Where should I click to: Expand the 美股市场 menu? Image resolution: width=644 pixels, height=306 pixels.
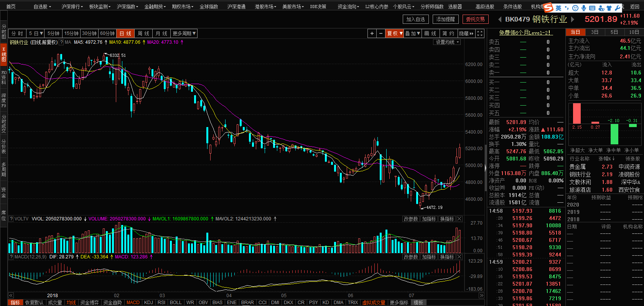coord(293,7)
